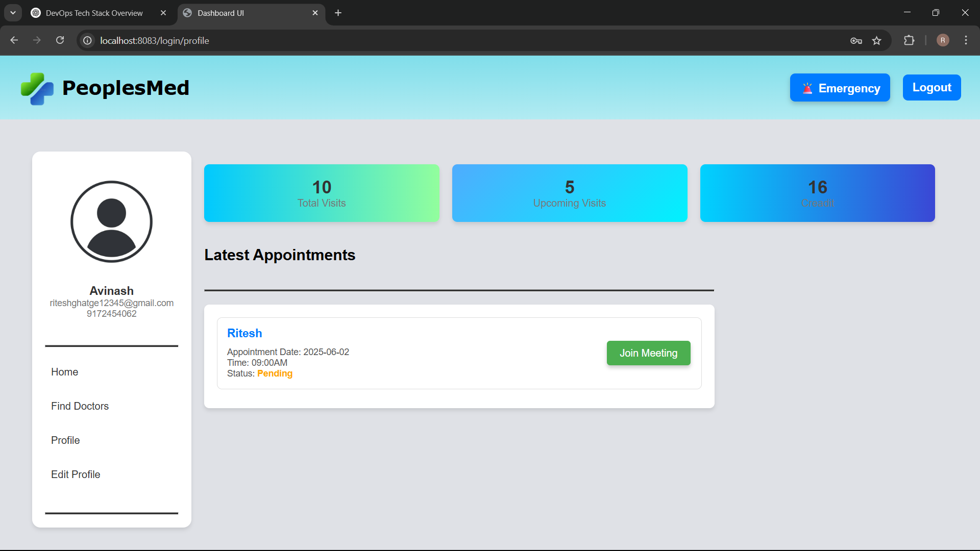Click the Upcoming Visits stat card

point(569,193)
